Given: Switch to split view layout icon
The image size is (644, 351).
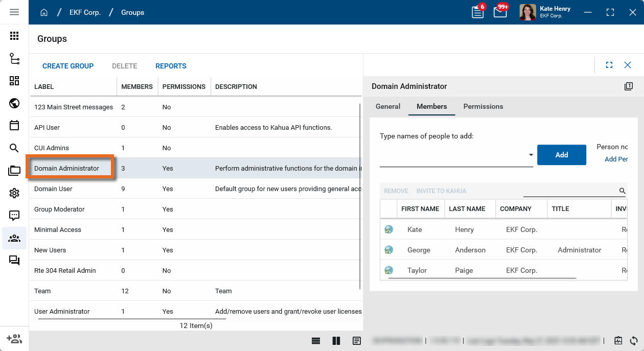Looking at the screenshot, I should pos(336,341).
